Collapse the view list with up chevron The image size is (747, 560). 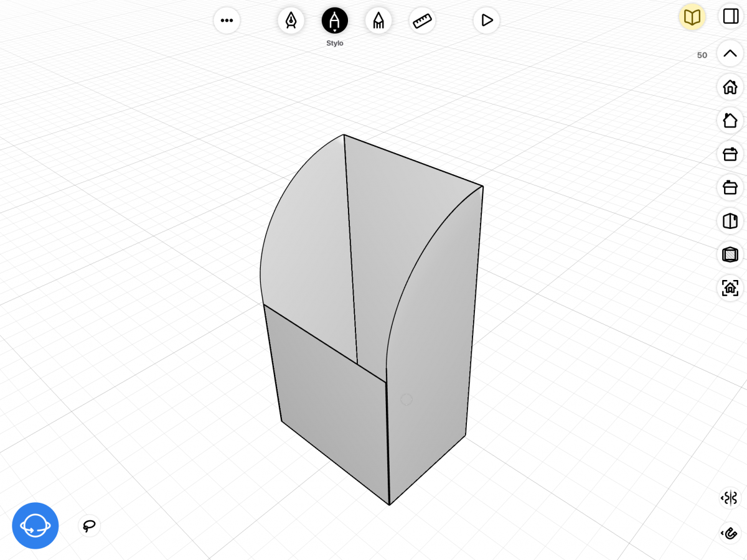[730, 54]
